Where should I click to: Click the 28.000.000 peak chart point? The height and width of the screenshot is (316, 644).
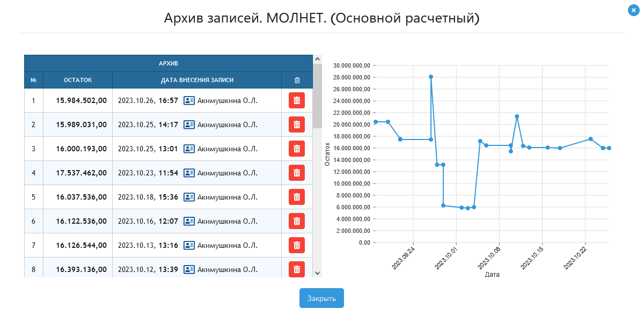431,77
